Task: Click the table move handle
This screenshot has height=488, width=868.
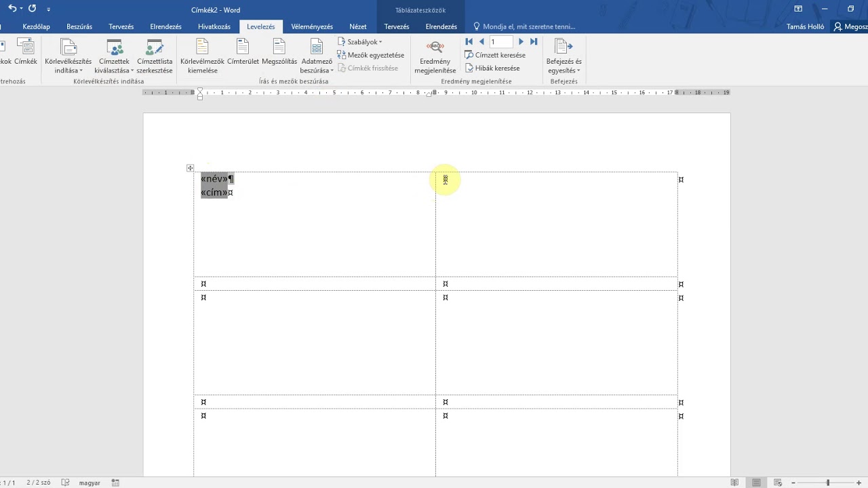Action: pos(190,168)
